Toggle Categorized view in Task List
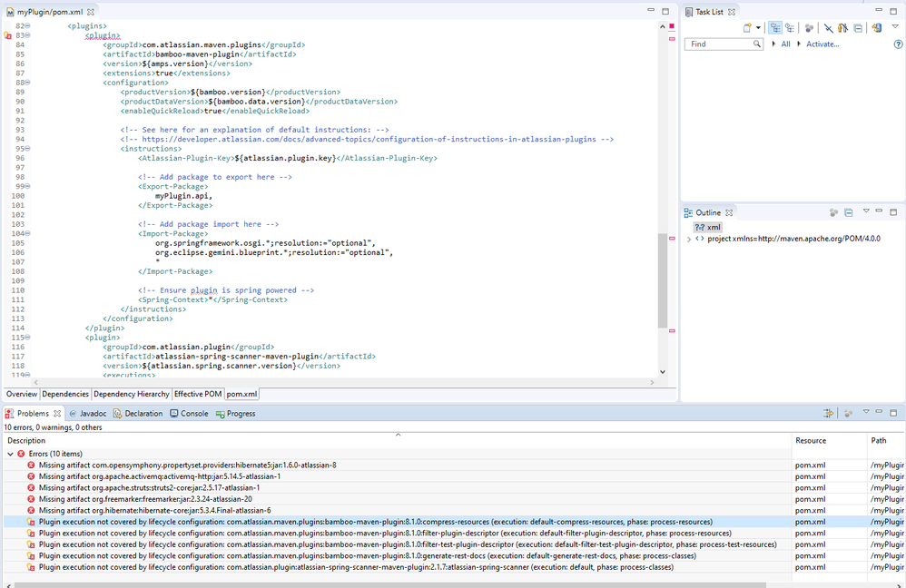The height and width of the screenshot is (588, 906). coord(774,28)
